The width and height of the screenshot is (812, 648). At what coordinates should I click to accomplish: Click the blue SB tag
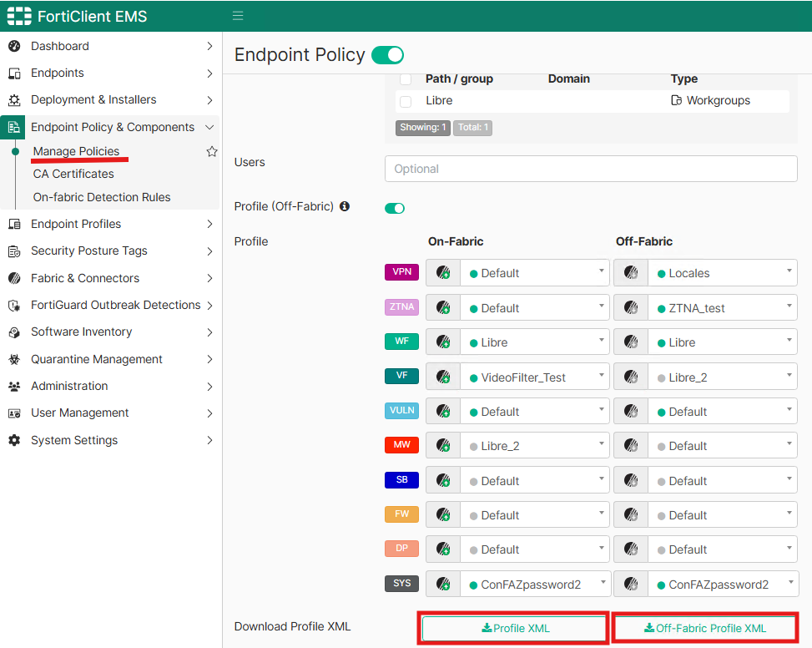401,479
